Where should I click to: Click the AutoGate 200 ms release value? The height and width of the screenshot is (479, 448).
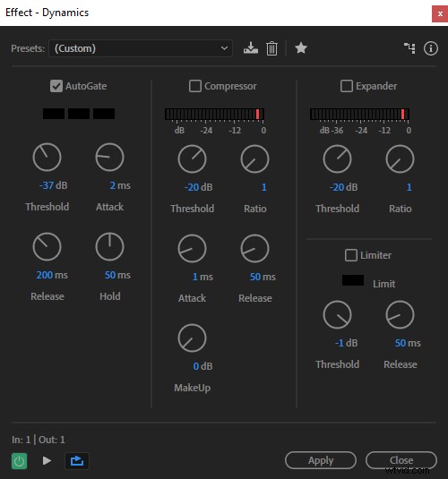tap(52, 275)
